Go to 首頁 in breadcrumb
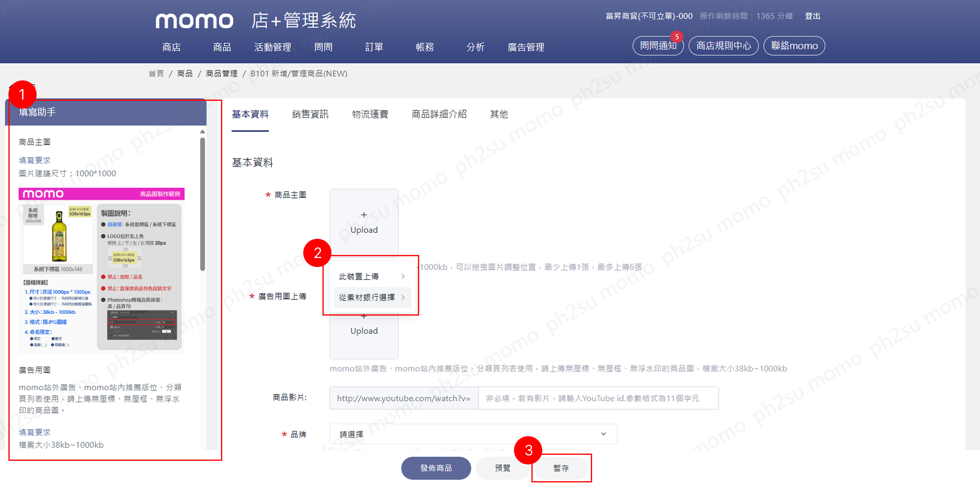 click(x=156, y=73)
